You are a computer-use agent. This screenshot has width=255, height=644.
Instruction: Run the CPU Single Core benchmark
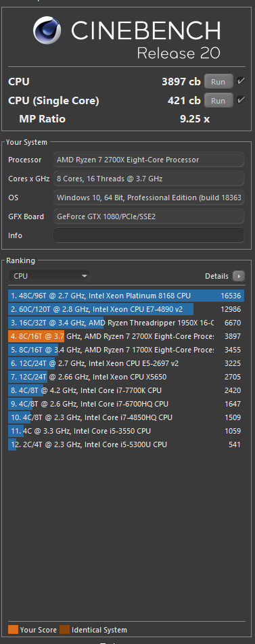point(218,100)
